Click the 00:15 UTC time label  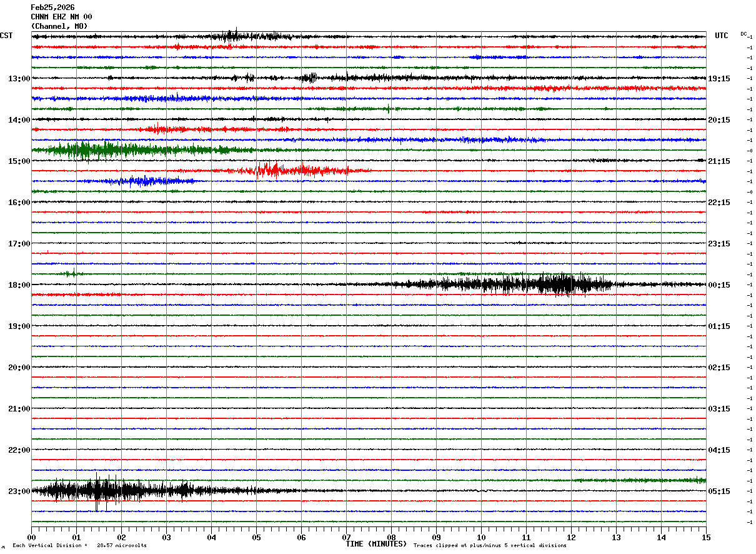coord(719,285)
